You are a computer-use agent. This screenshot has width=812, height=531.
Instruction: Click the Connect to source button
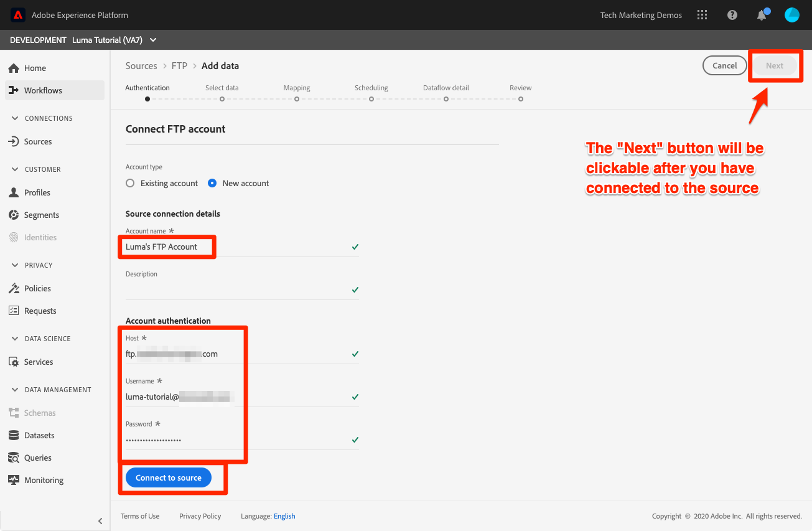(x=169, y=477)
